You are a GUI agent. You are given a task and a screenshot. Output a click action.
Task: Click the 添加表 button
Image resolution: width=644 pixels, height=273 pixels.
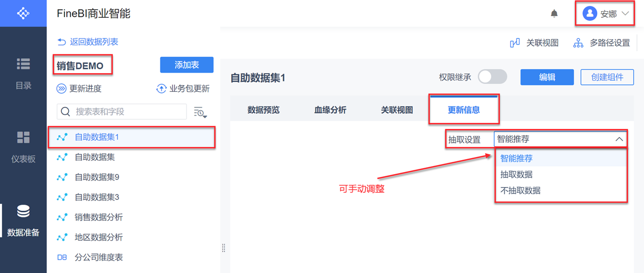pos(187,65)
